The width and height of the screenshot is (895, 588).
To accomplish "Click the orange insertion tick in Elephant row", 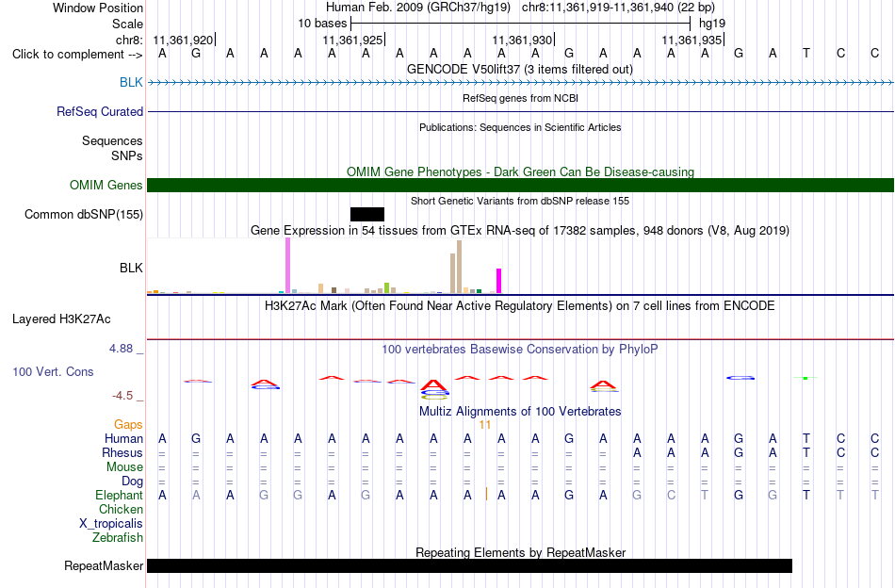I will tap(486, 495).
